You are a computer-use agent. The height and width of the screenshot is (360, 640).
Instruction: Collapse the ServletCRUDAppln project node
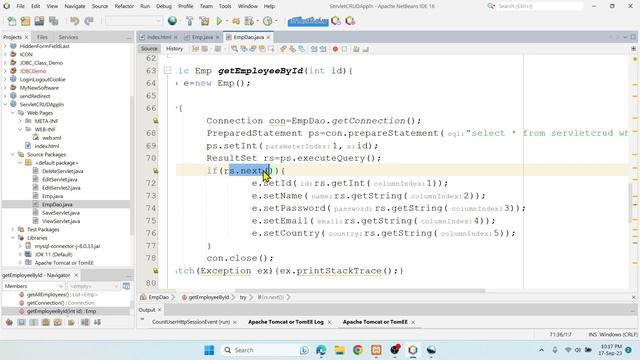pos(6,104)
